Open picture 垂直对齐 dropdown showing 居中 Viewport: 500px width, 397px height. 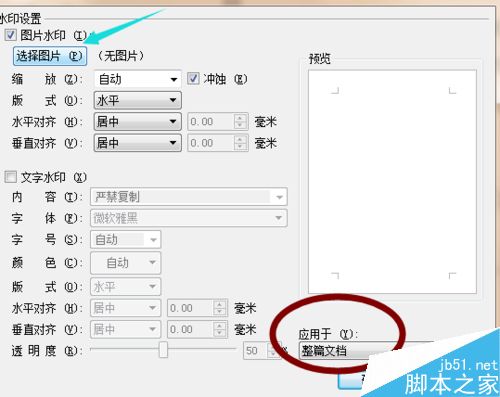pos(138,143)
